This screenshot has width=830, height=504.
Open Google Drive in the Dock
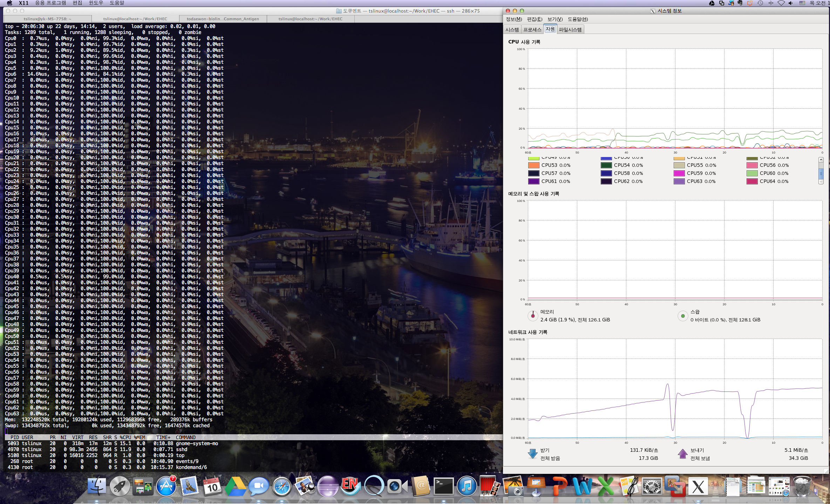pyautogui.click(x=235, y=486)
